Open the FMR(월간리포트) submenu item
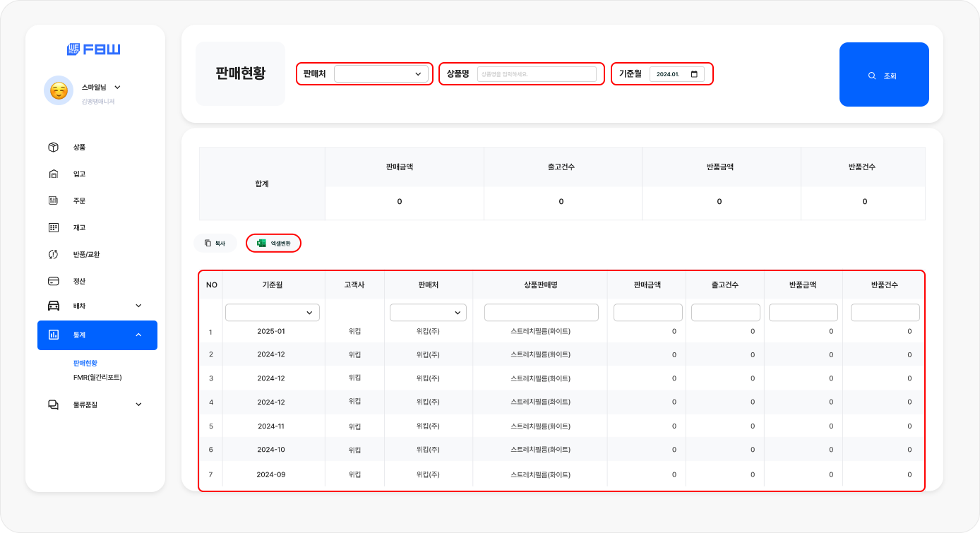Viewport: 980px width, 533px height. coord(97,378)
